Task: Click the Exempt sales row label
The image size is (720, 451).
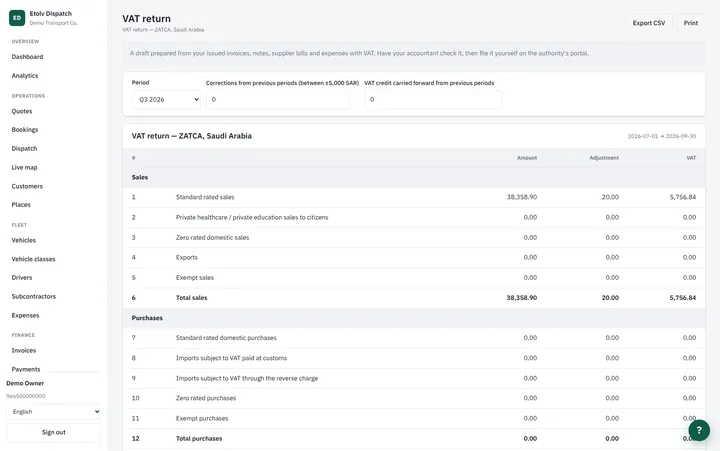Action: pyautogui.click(x=195, y=277)
